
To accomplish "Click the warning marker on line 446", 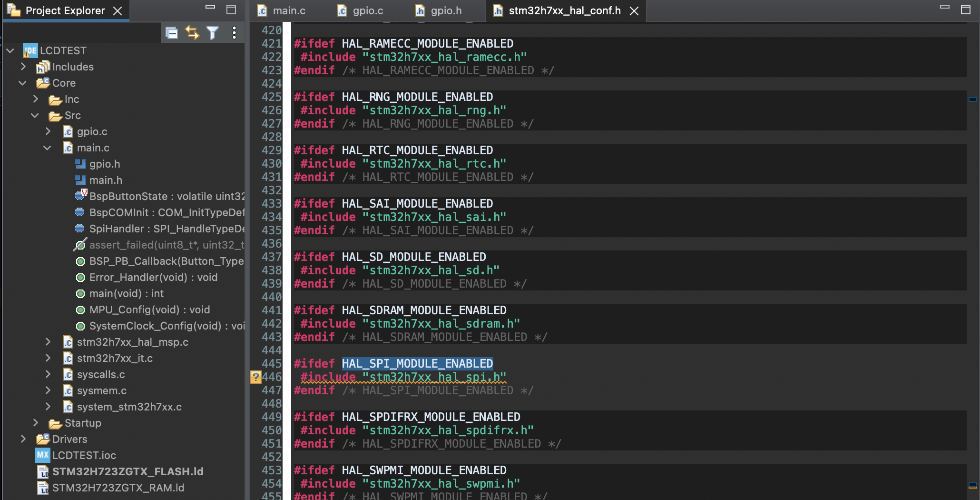I will pyautogui.click(x=255, y=377).
